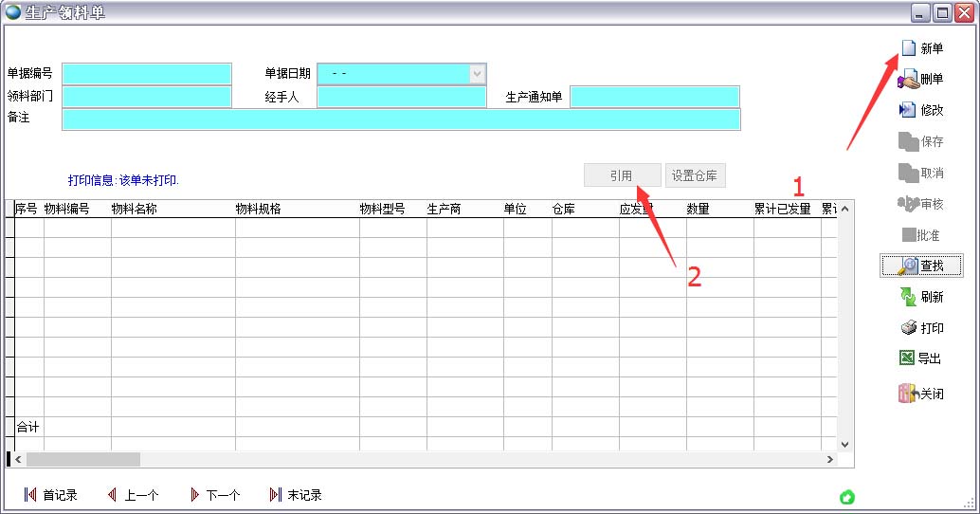Click the 关闭 (close) door icon

pos(907,394)
